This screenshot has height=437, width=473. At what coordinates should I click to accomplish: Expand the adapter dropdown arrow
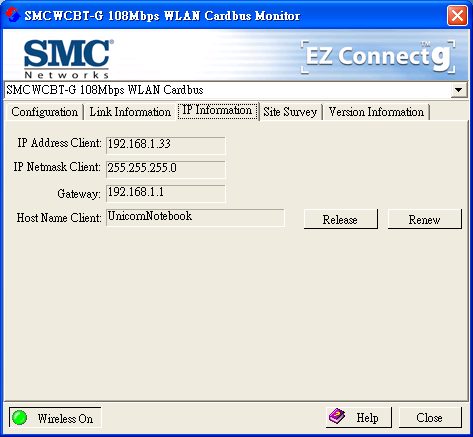[459, 90]
